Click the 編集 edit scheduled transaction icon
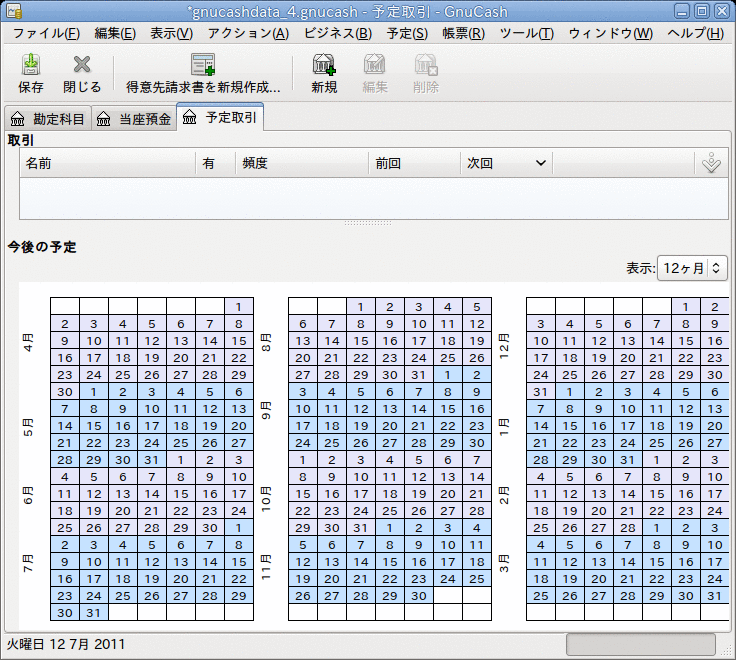 pos(375,65)
